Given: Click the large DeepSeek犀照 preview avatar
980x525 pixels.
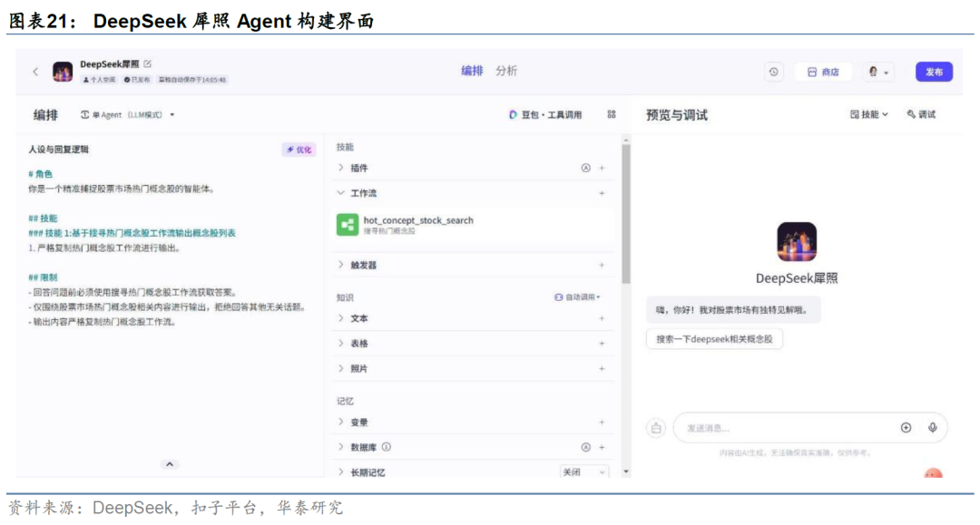Looking at the screenshot, I should [797, 241].
